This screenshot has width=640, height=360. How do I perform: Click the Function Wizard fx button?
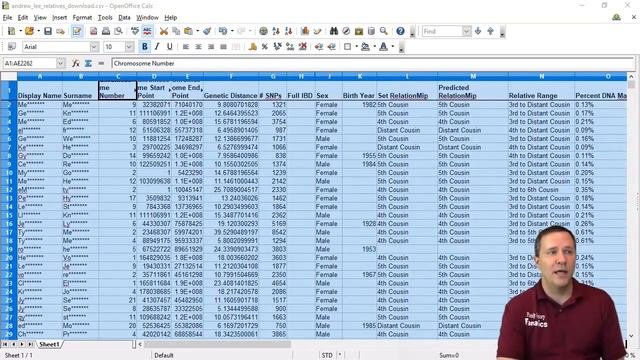pos(76,63)
